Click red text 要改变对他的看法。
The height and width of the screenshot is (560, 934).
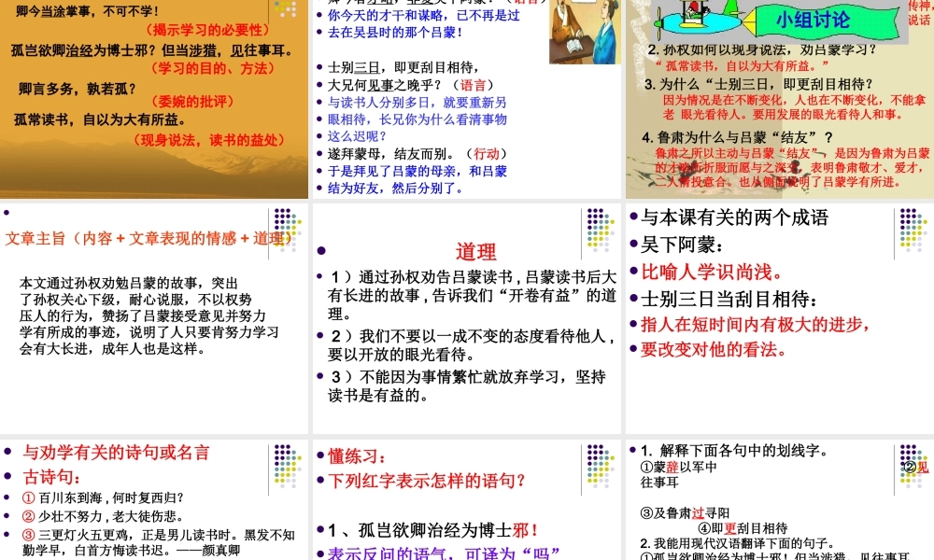pos(715,350)
